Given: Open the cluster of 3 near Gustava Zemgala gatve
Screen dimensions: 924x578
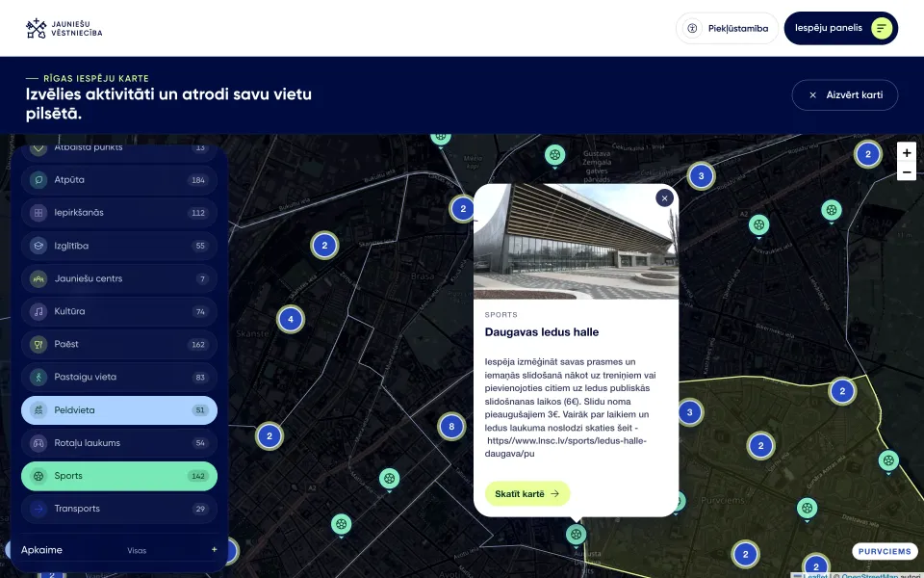Looking at the screenshot, I should (x=701, y=175).
